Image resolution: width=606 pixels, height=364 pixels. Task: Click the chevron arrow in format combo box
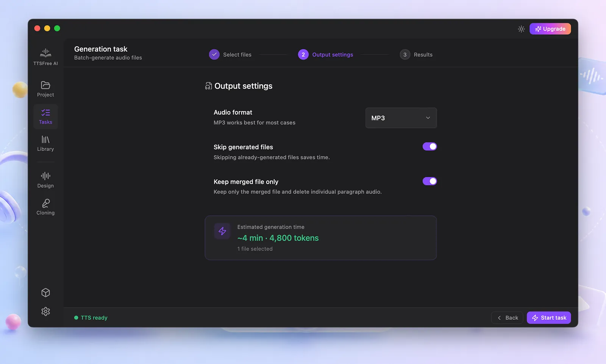pyautogui.click(x=428, y=118)
